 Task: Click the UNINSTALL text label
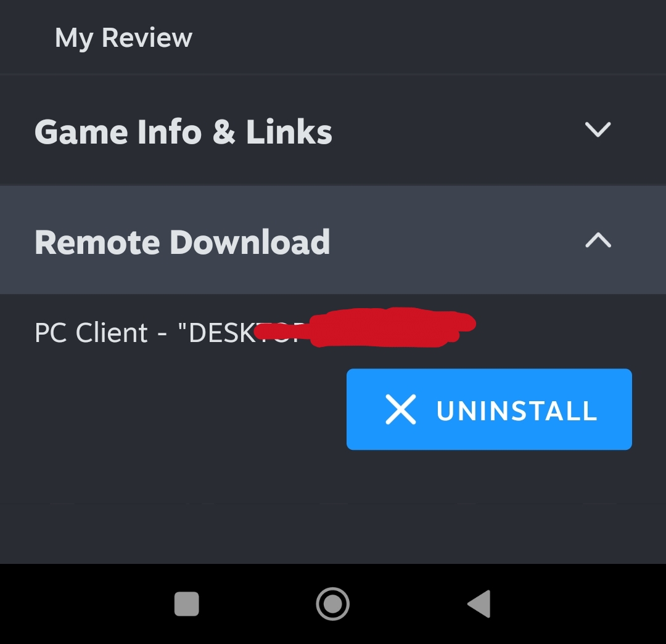click(517, 411)
